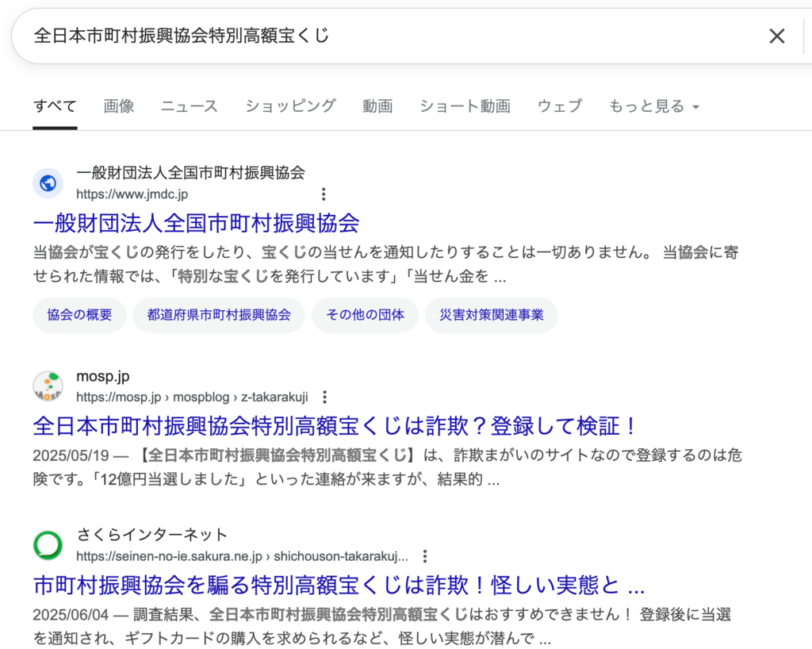Click the mosp.jp site favicon
Screen dimensions: 812x649
tap(48, 386)
